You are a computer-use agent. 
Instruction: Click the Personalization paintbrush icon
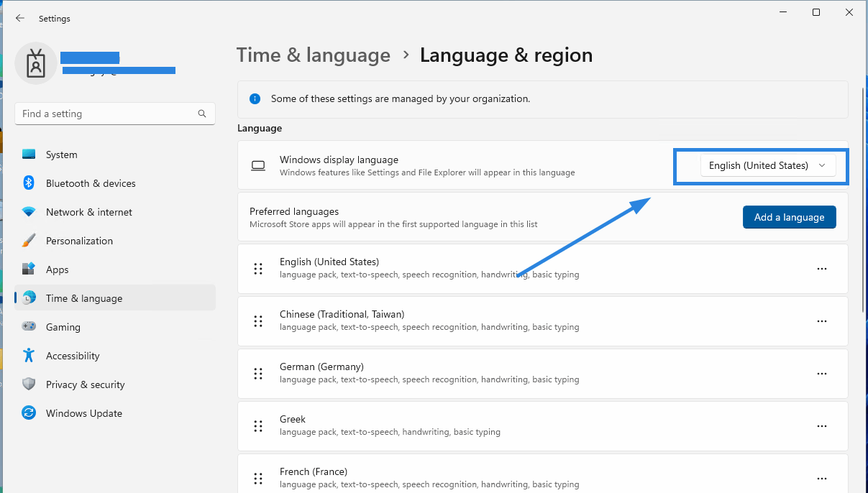pyautogui.click(x=29, y=241)
